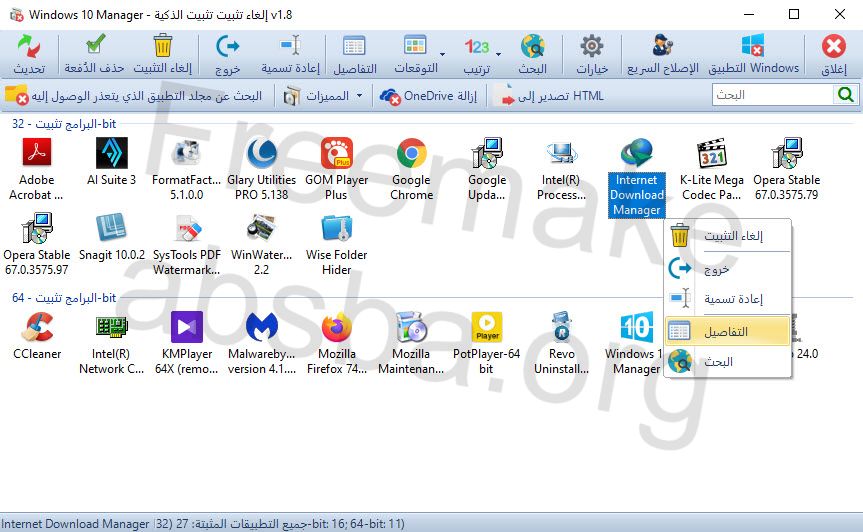Click the البحث globe search toolbar icon
This screenshot has width=863, height=532.
[533, 46]
